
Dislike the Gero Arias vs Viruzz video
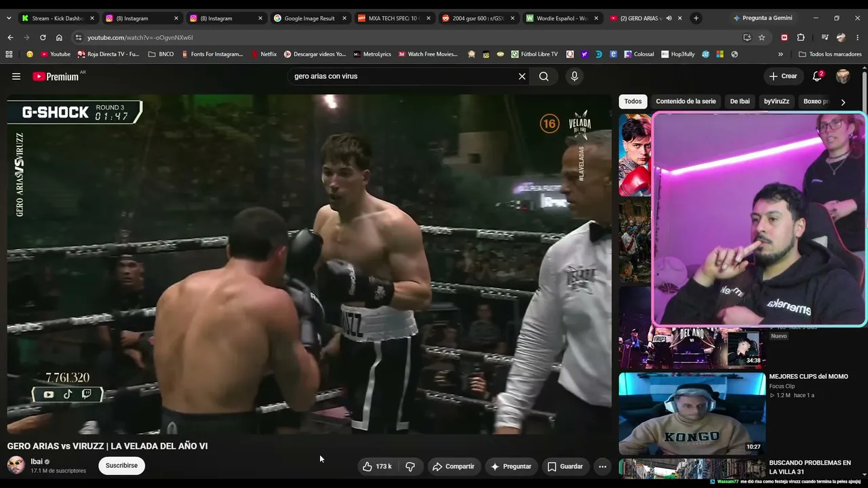[x=410, y=466]
